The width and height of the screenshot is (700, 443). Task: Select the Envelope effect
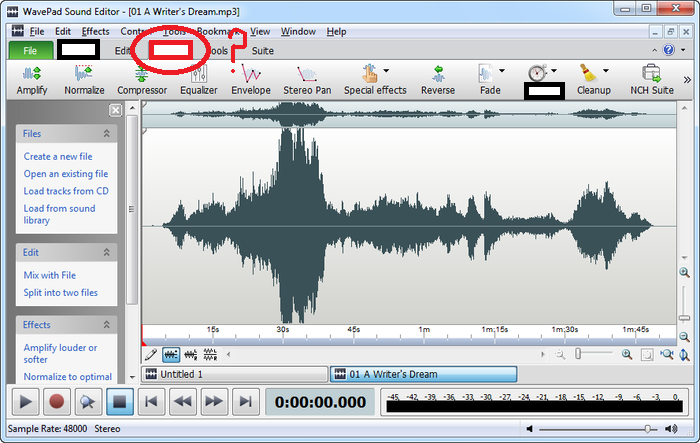point(251,80)
